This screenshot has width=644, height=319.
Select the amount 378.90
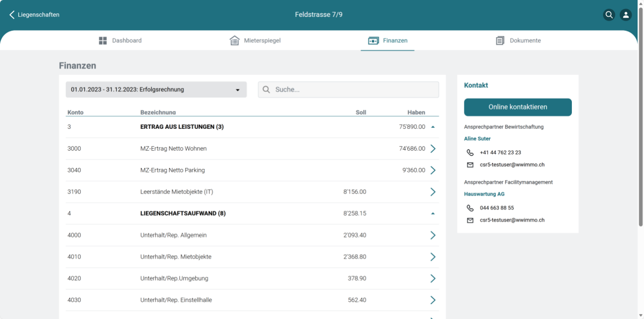pyautogui.click(x=357, y=279)
